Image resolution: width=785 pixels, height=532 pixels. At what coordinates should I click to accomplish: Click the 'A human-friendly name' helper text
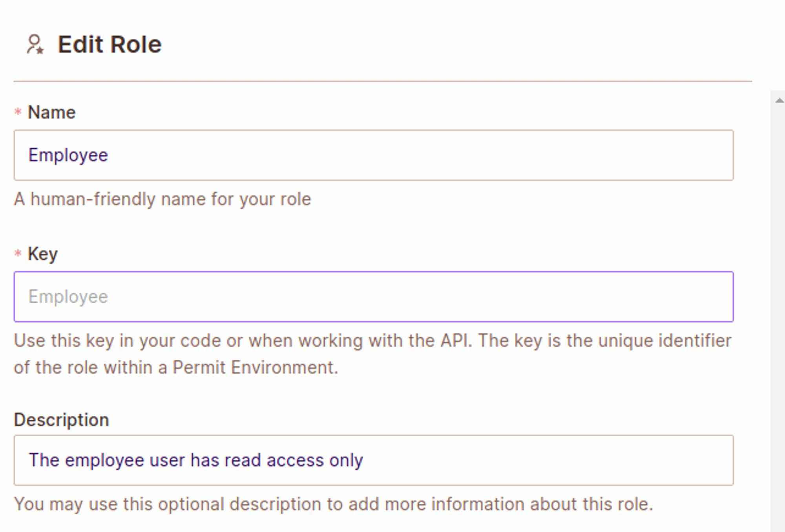click(x=162, y=199)
